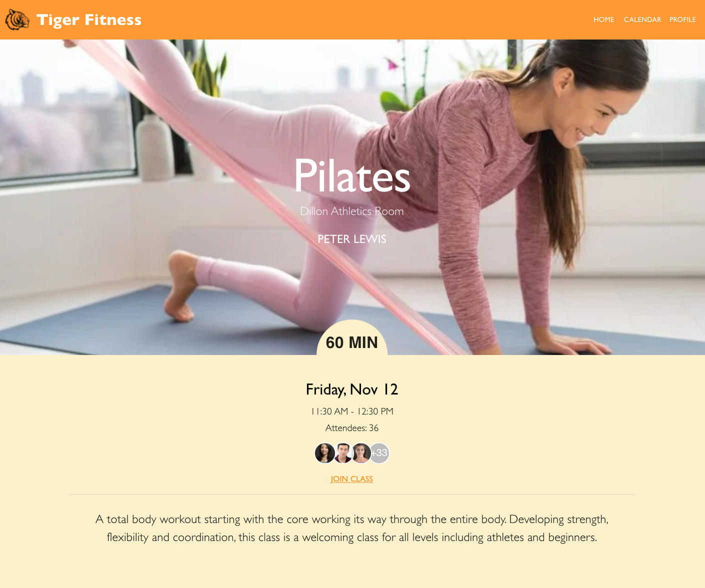Go to the CALENDAR page
This screenshot has height=588, width=705.
(642, 19)
